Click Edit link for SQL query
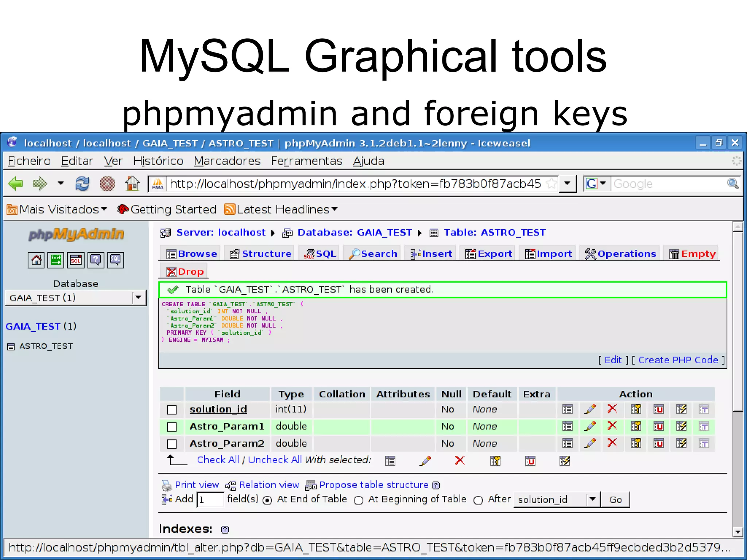Image resolution: width=747 pixels, height=560 pixels. coord(613,360)
